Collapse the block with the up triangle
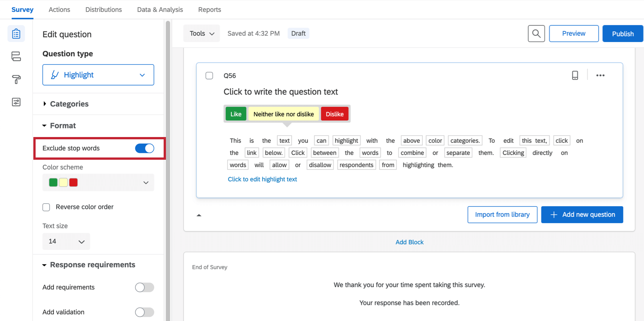Image resolution: width=644 pixels, height=321 pixels. pyautogui.click(x=199, y=215)
